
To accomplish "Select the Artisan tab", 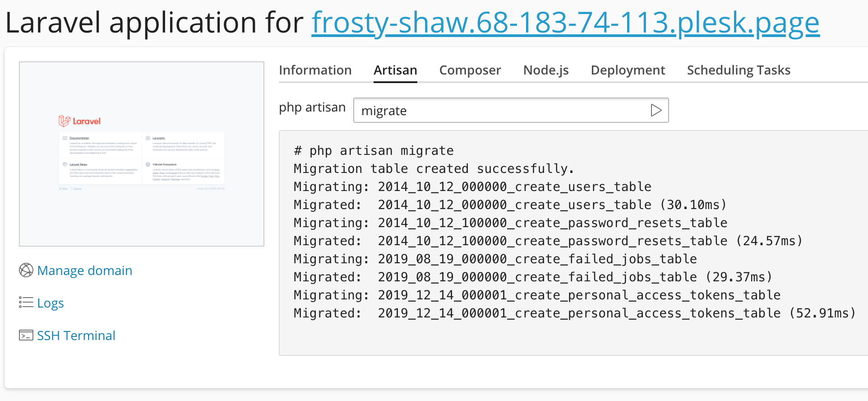I will click(395, 70).
